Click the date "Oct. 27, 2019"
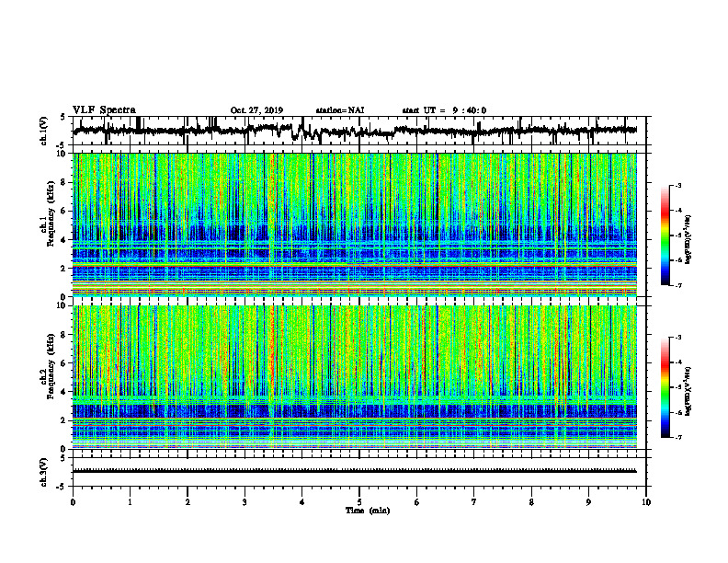 [x=256, y=110]
